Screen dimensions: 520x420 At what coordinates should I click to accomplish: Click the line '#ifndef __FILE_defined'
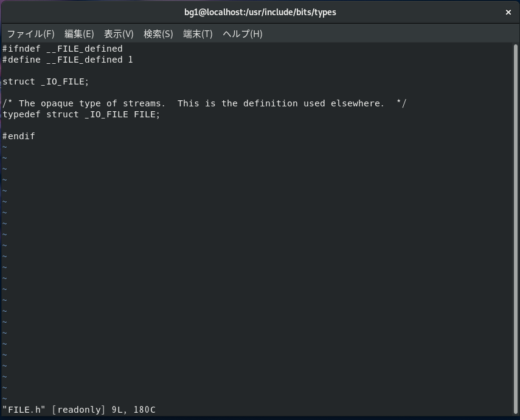63,49
